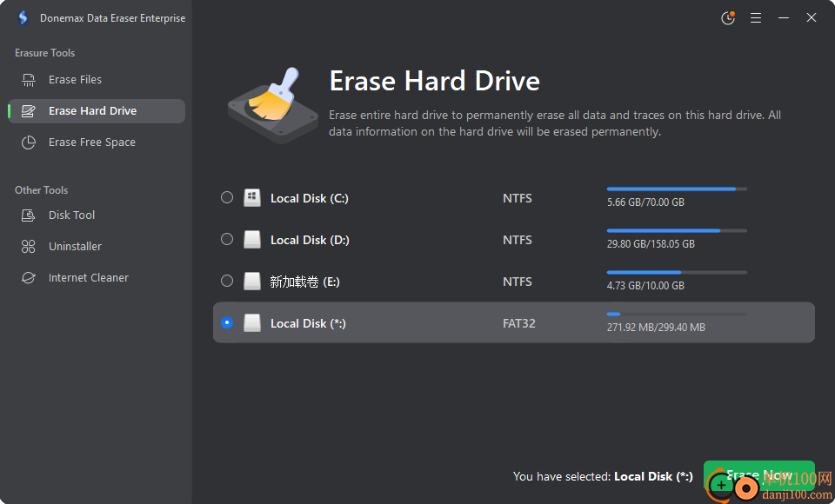Click NTFS label in the 新加载卷 (E:) row

(517, 282)
